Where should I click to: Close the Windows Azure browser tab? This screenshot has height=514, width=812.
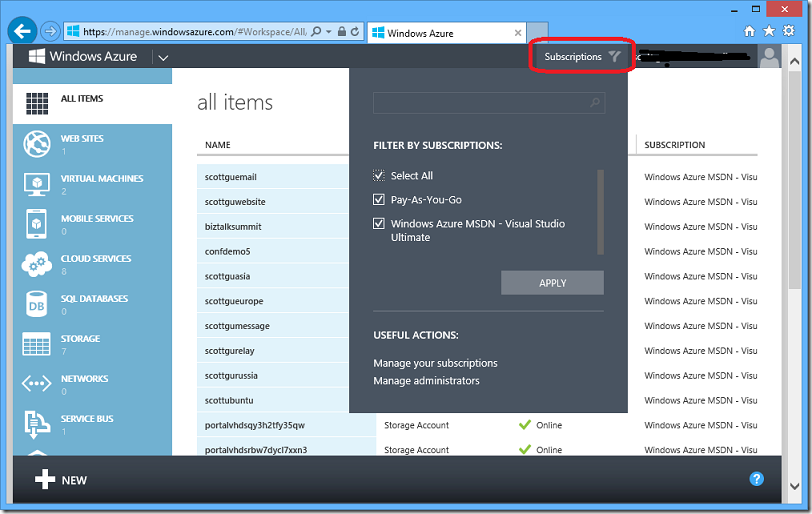click(518, 33)
